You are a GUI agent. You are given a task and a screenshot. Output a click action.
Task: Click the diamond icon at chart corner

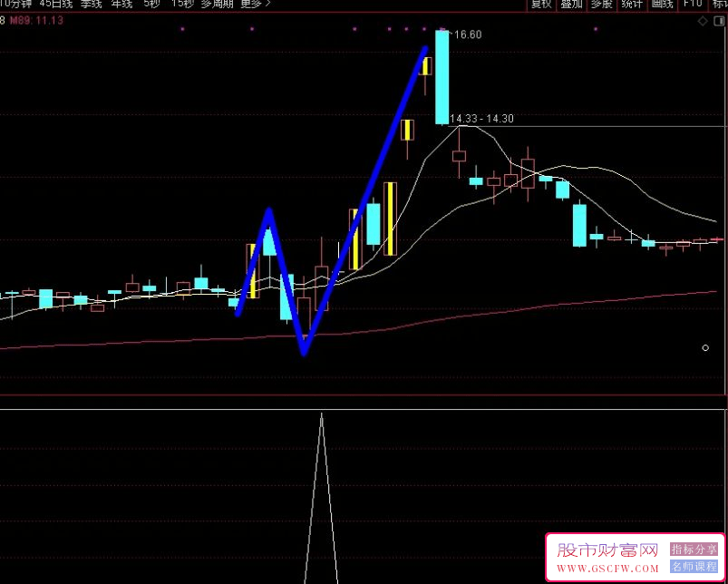(x=703, y=21)
